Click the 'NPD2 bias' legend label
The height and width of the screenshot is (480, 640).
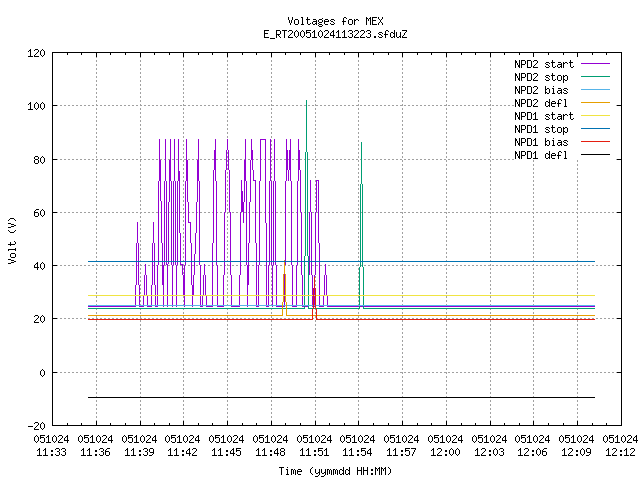[x=541, y=90]
